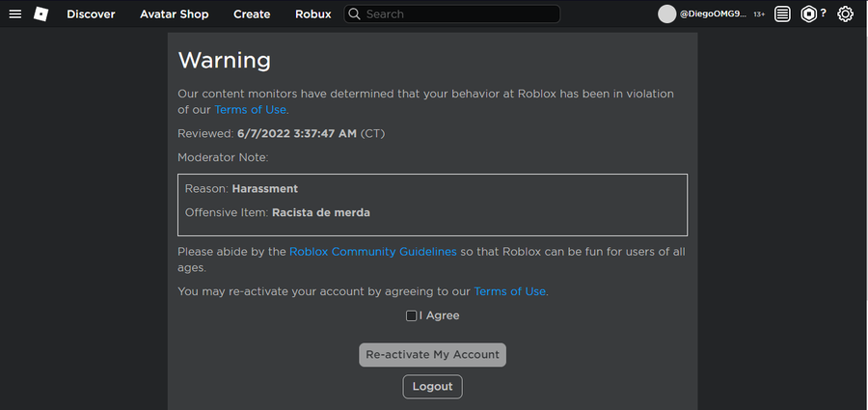Image resolution: width=868 pixels, height=410 pixels.
Task: Open Terms of Use link in re-activate sentence
Action: pyautogui.click(x=510, y=291)
